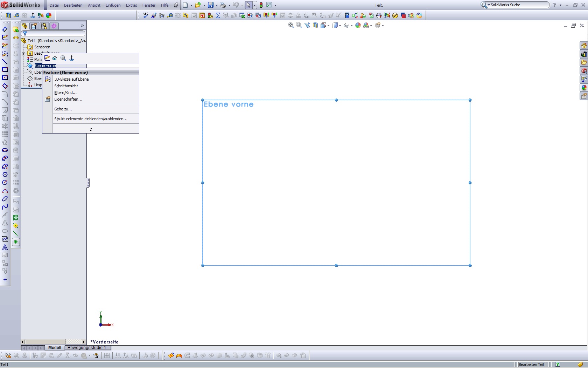Click the SolidWorks Resources home icon
The width and height of the screenshot is (588, 368).
[x=584, y=46]
